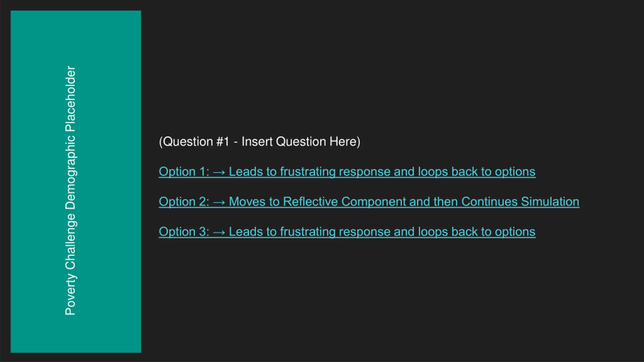The image size is (644, 362).
Task: Click the "Option 2:" label
Action: pyautogui.click(x=184, y=202)
